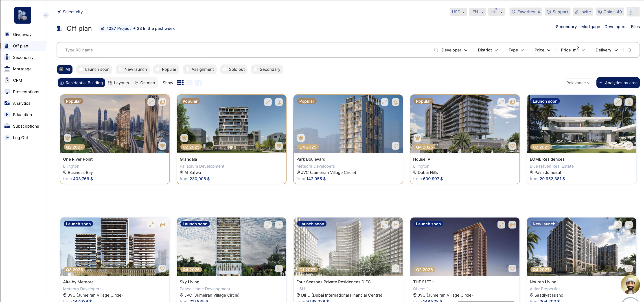Click the search magnifier icon

(x=436, y=50)
